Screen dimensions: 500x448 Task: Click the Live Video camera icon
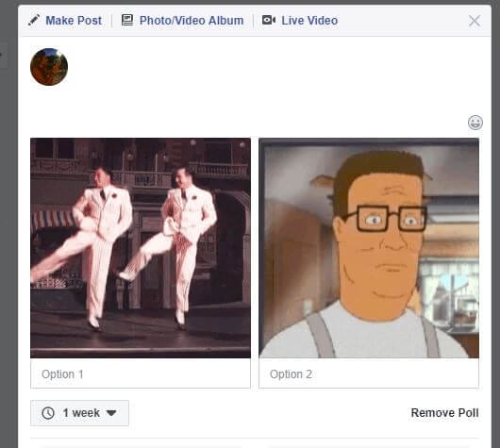pos(269,20)
